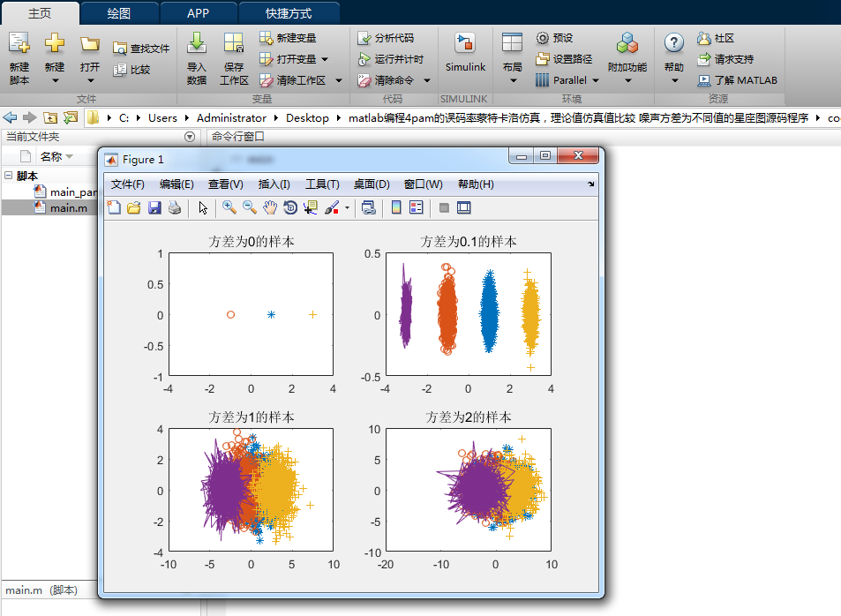Click the Save Workspace icon

(x=234, y=43)
